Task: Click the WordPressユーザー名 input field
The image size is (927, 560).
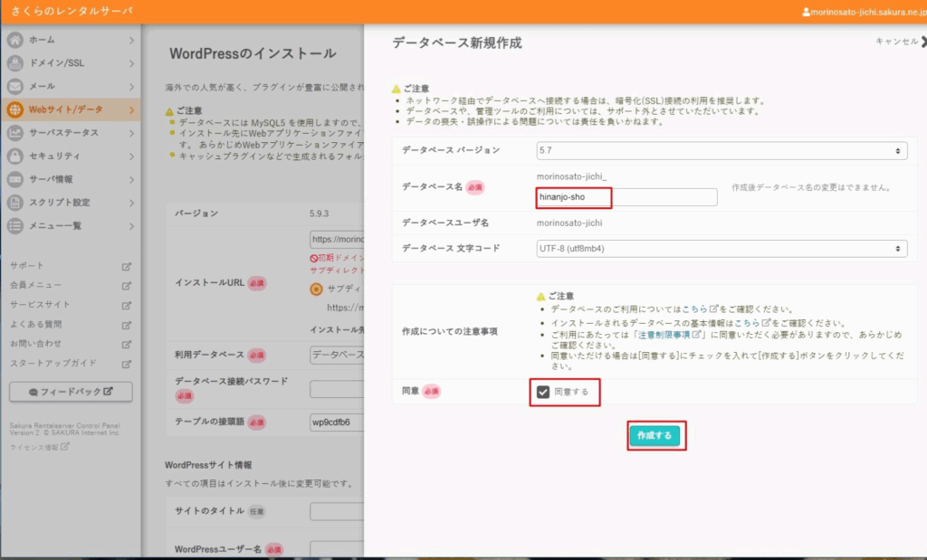Action: [337, 549]
